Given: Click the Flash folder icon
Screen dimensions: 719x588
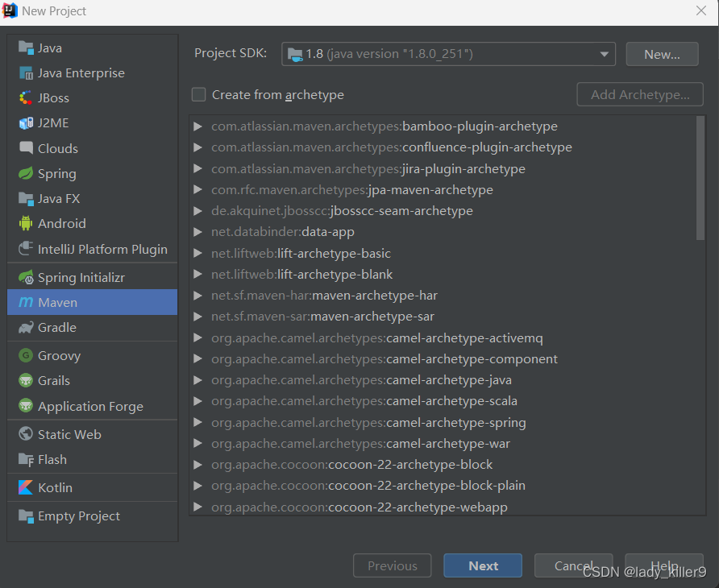Looking at the screenshot, I should [26, 459].
